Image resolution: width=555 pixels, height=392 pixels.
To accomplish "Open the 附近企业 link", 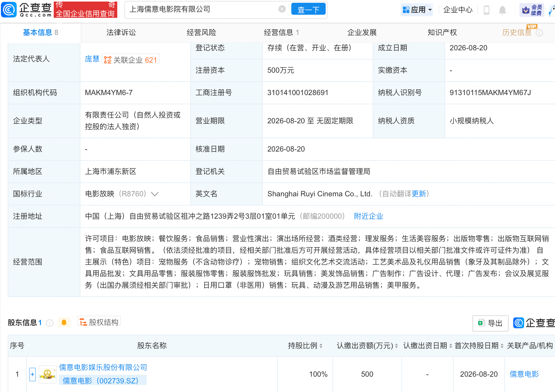I will click(369, 216).
